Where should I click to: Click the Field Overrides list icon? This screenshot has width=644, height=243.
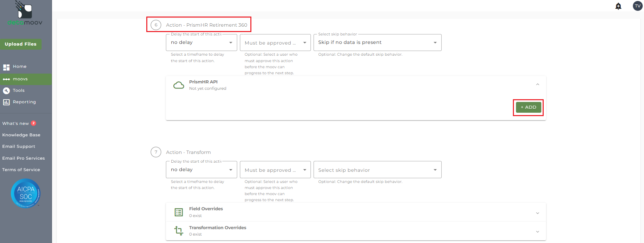click(x=179, y=212)
